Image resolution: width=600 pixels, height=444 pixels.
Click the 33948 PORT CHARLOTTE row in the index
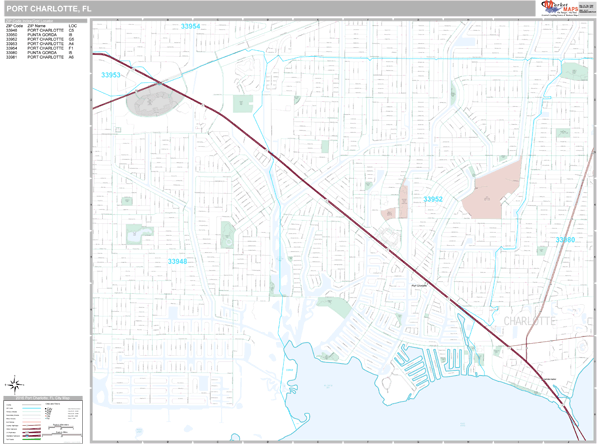click(40, 30)
